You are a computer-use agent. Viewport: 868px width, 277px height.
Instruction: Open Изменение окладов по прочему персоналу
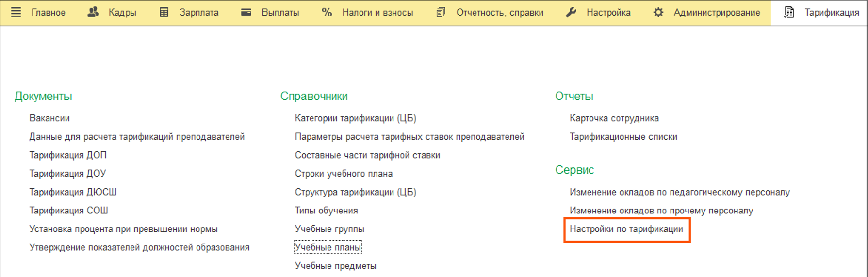[661, 211]
